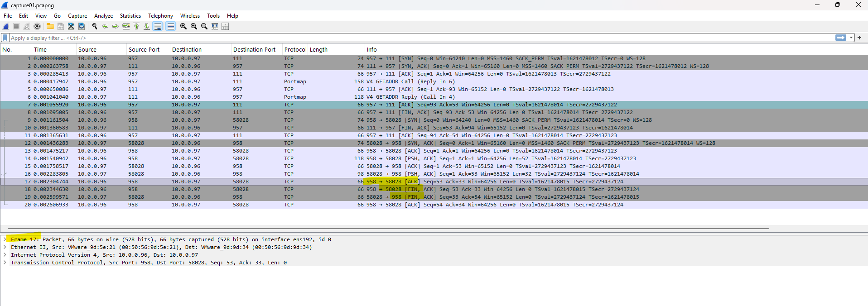Select packet 9 SYN to port 58028
The width and height of the screenshot is (868, 306).
click(434, 120)
